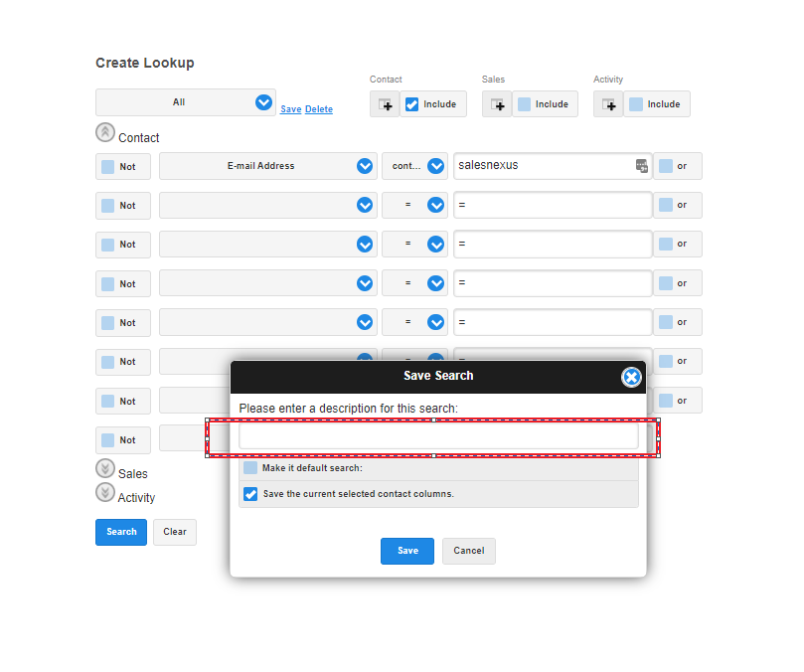Check Make it default search

[x=250, y=468]
